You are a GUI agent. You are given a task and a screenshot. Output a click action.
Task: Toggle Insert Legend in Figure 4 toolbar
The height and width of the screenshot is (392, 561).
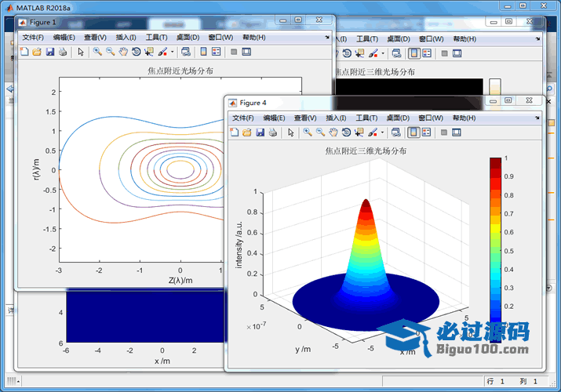[x=426, y=132]
